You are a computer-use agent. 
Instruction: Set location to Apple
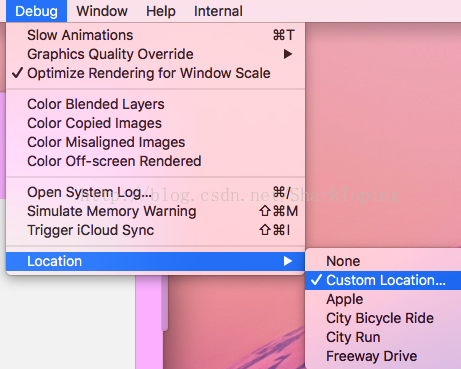383,299
